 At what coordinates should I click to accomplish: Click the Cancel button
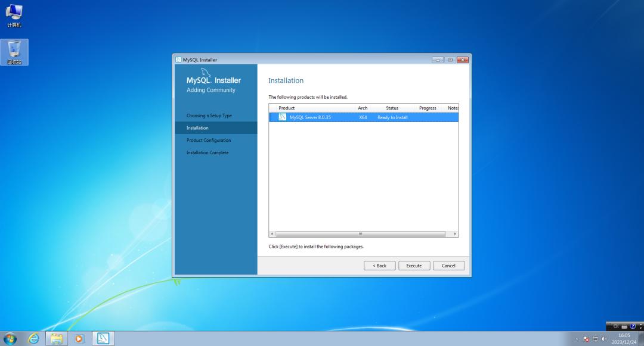448,266
